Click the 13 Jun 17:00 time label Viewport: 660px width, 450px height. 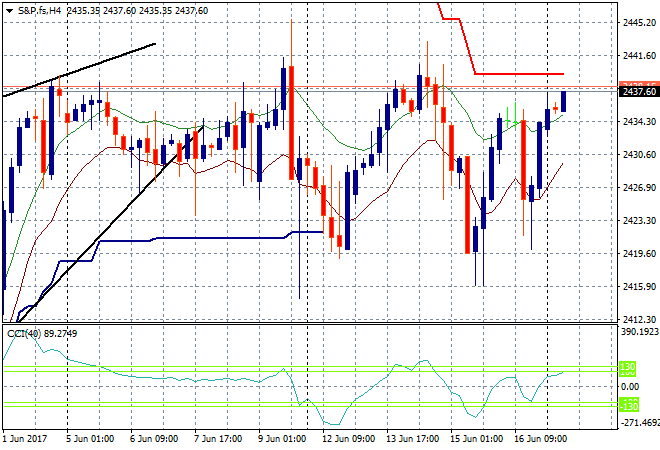click(x=412, y=439)
